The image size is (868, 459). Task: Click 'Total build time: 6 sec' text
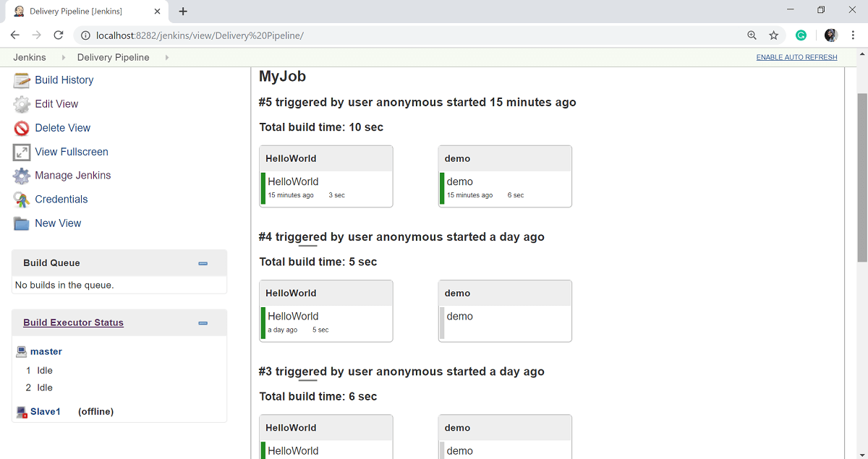pyautogui.click(x=318, y=396)
